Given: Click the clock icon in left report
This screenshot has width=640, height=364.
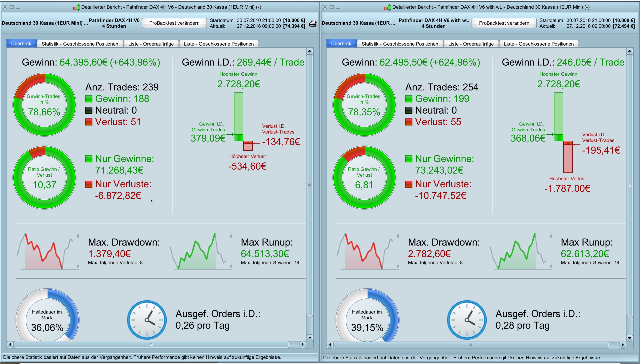Looking at the screenshot, I should pos(147,320).
